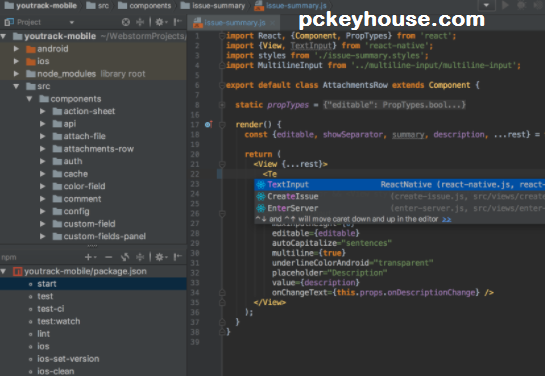Close the issue-summary.js tab
545x376 pixels.
[273, 23]
